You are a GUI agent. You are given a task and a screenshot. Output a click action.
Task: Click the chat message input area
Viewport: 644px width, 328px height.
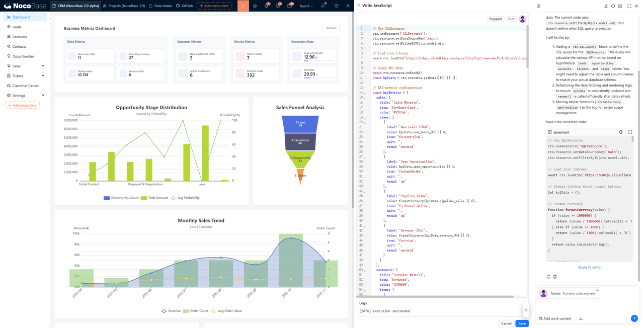click(x=586, y=304)
